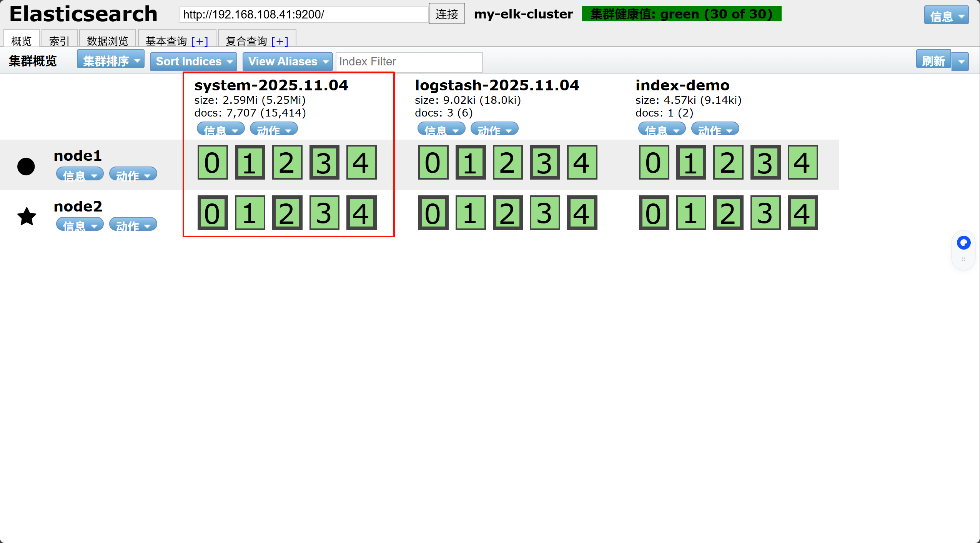Open the 动作 dropdown for node2

133,224
